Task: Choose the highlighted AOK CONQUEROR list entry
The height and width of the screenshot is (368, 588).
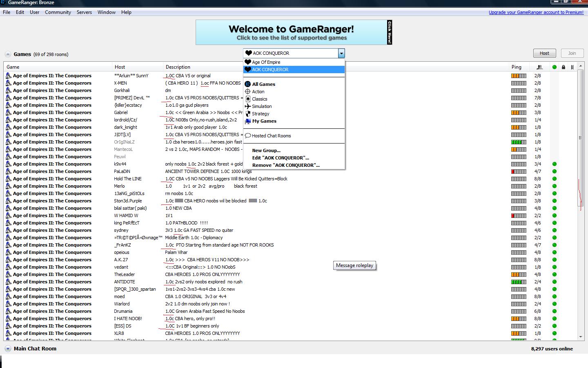Action: tap(294, 70)
